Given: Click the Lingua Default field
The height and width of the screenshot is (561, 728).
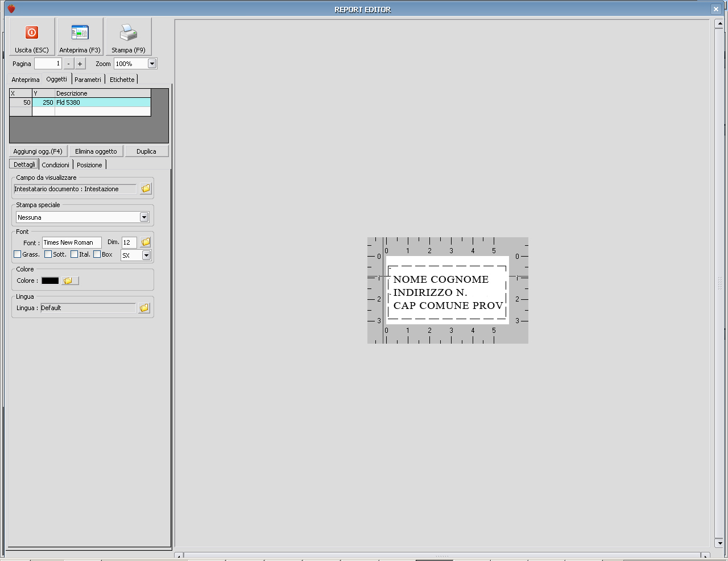Looking at the screenshot, I should [x=88, y=308].
